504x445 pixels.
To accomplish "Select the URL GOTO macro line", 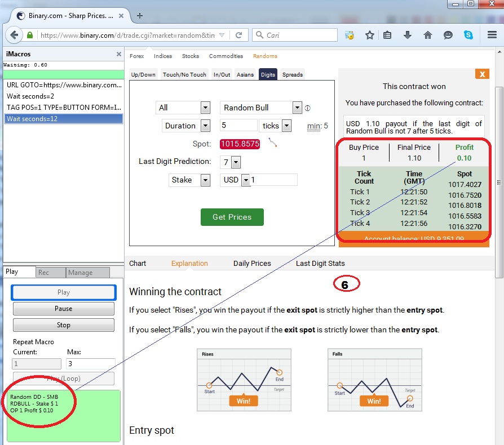I will (64, 85).
